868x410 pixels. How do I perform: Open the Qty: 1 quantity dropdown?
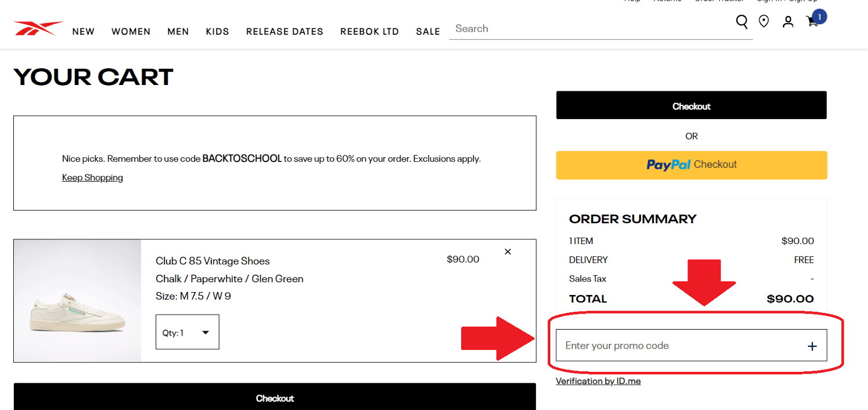pos(187,332)
